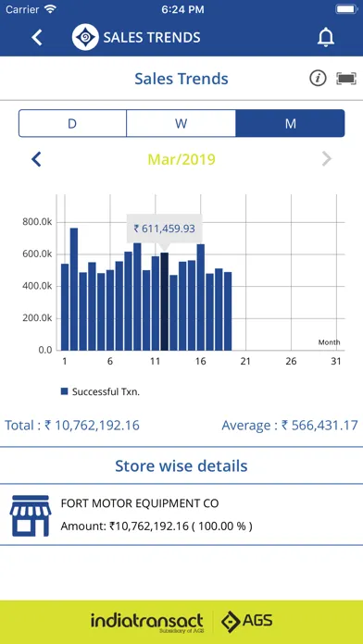363x644 pixels.
Task: Tap the indiatransact logo link
Action: [146, 622]
